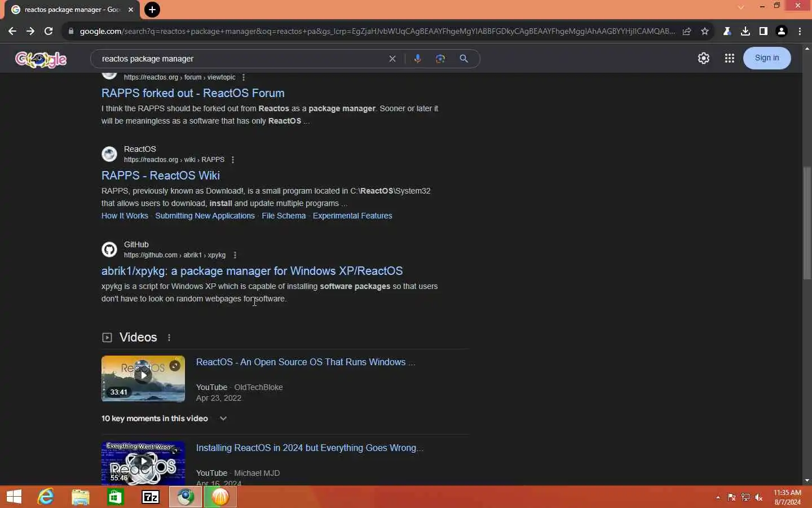812x508 pixels.
Task: Click the address bar URL
Action: point(377,32)
